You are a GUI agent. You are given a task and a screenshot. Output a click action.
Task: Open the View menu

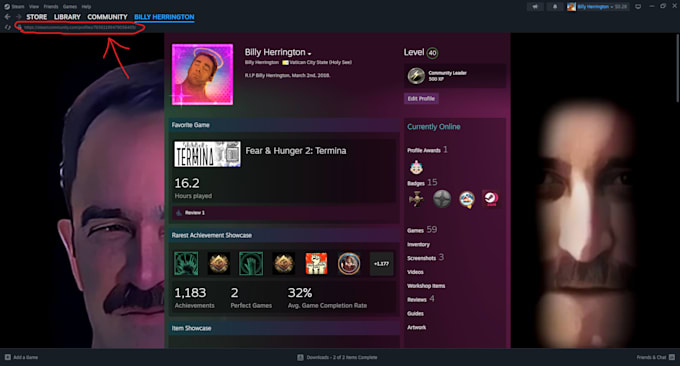coord(34,7)
